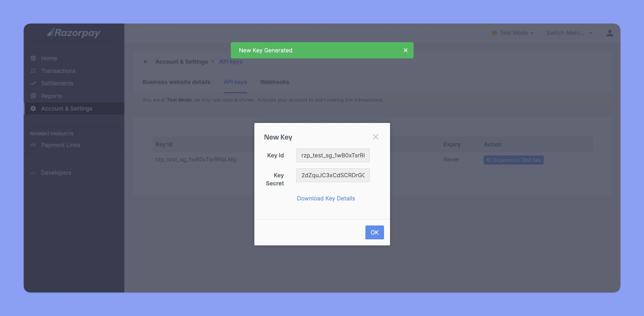Click the OK confirmation button

coord(374,232)
